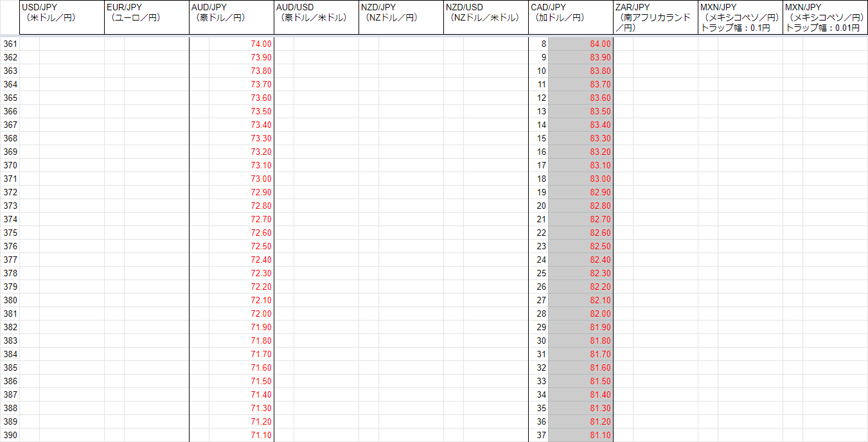Viewport: 868px width, 442px height.
Task: Select row number 375
Action: tap(10, 233)
